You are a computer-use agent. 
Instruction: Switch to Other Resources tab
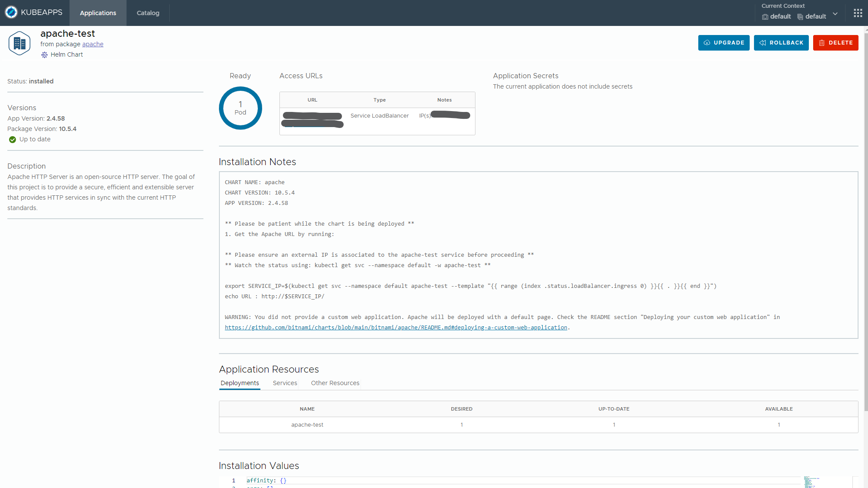[x=335, y=383]
